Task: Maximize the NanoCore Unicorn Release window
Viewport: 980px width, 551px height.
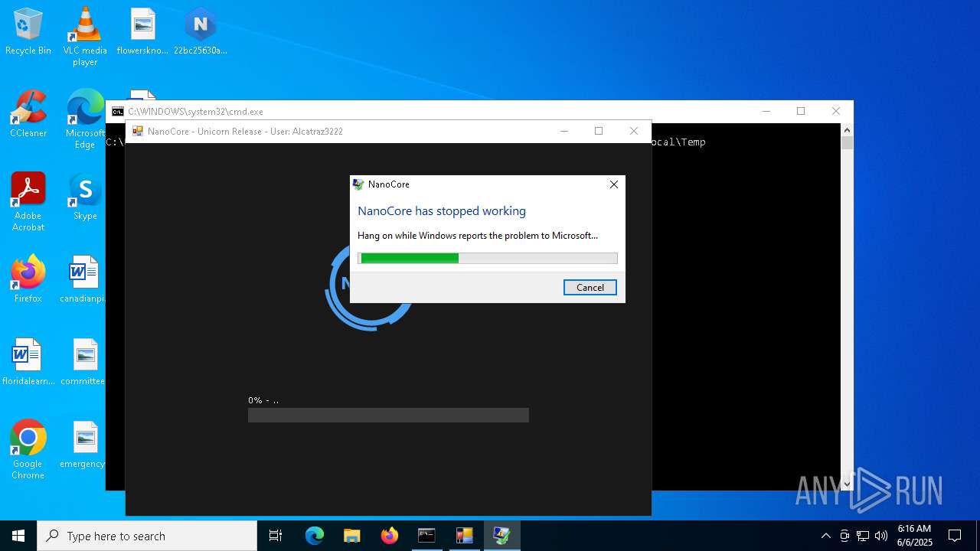Action: (599, 132)
